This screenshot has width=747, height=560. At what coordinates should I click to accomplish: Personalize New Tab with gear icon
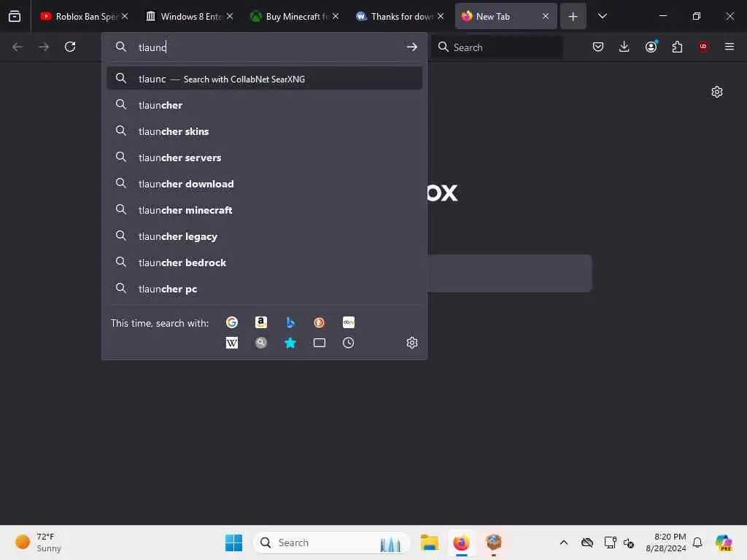[716, 92]
